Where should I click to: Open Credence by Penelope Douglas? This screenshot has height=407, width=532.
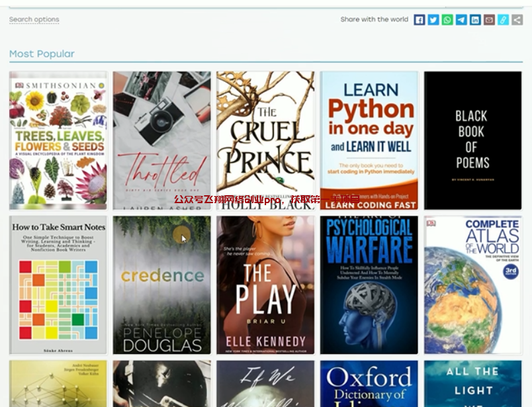(x=162, y=285)
